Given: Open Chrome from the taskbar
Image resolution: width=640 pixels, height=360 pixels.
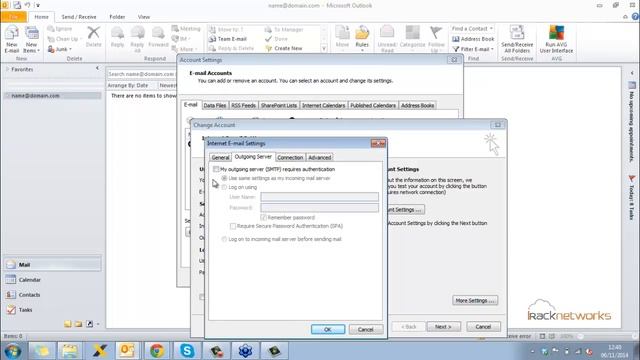Looking at the screenshot, I should pos(157,351).
